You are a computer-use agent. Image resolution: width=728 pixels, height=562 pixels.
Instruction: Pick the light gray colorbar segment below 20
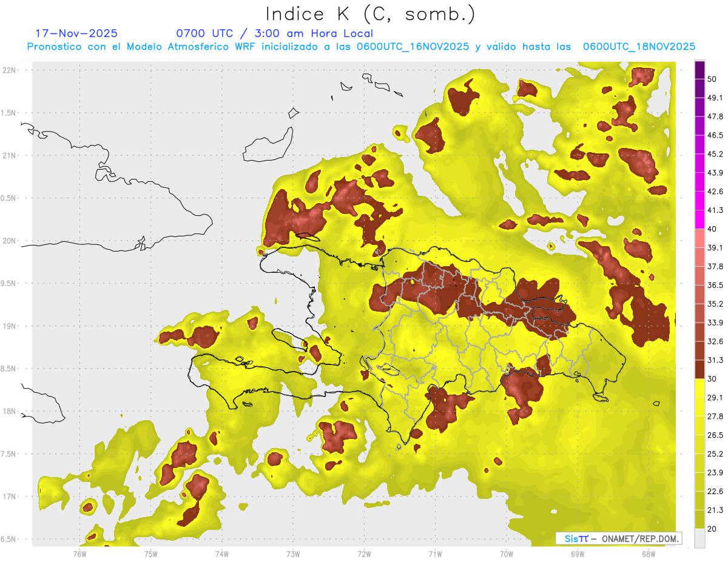coord(699,538)
